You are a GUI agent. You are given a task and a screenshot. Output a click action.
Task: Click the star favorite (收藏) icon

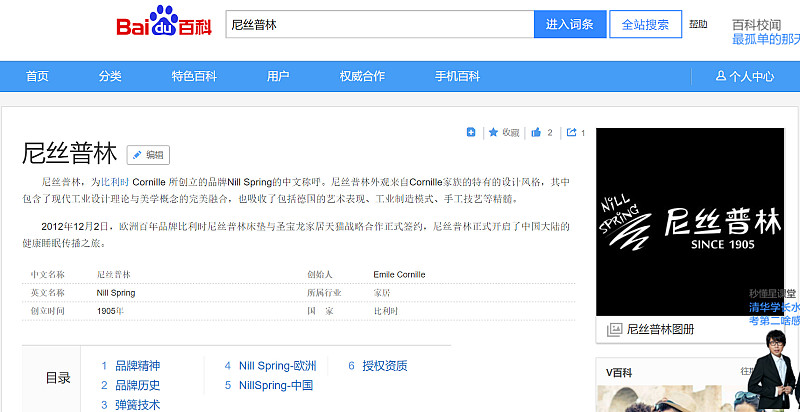coord(494,132)
